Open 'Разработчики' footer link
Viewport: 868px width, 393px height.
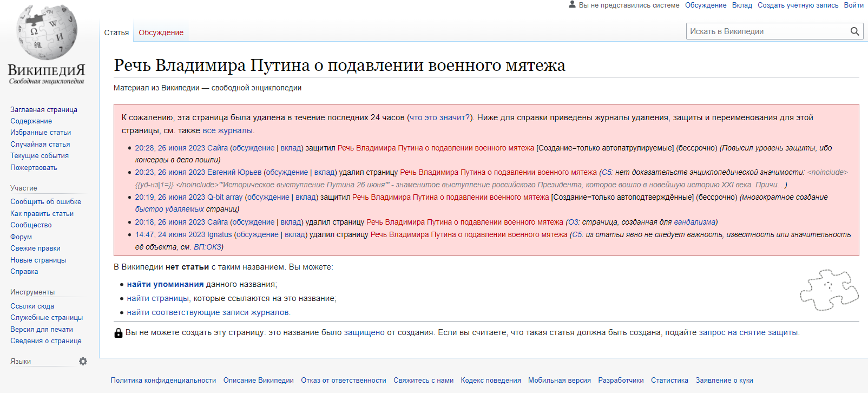(x=621, y=381)
